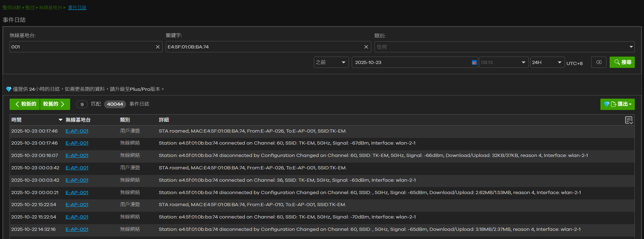Sort by the 時間 column arrow
The width and height of the screenshot is (644, 239).
click(61, 120)
